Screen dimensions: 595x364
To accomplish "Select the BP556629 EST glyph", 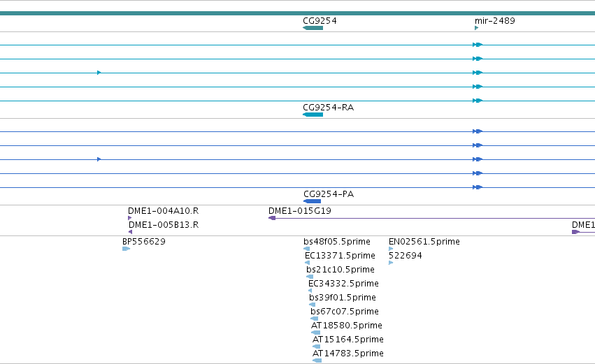I will (126, 249).
